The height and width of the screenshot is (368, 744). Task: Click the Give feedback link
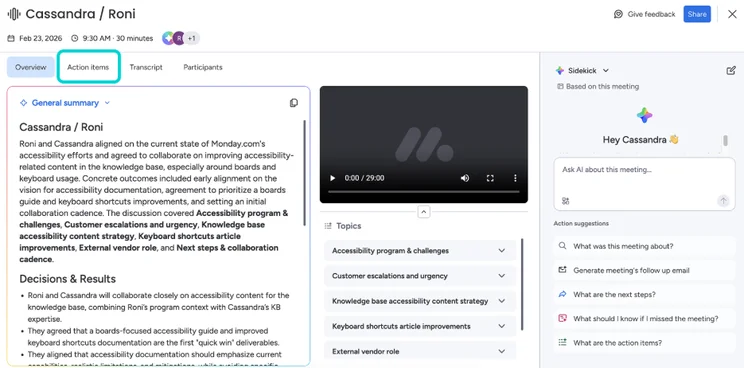coord(644,14)
